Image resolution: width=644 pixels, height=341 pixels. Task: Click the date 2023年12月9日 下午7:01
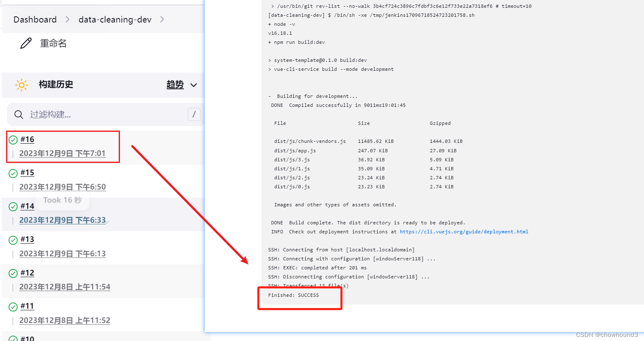pyautogui.click(x=62, y=154)
